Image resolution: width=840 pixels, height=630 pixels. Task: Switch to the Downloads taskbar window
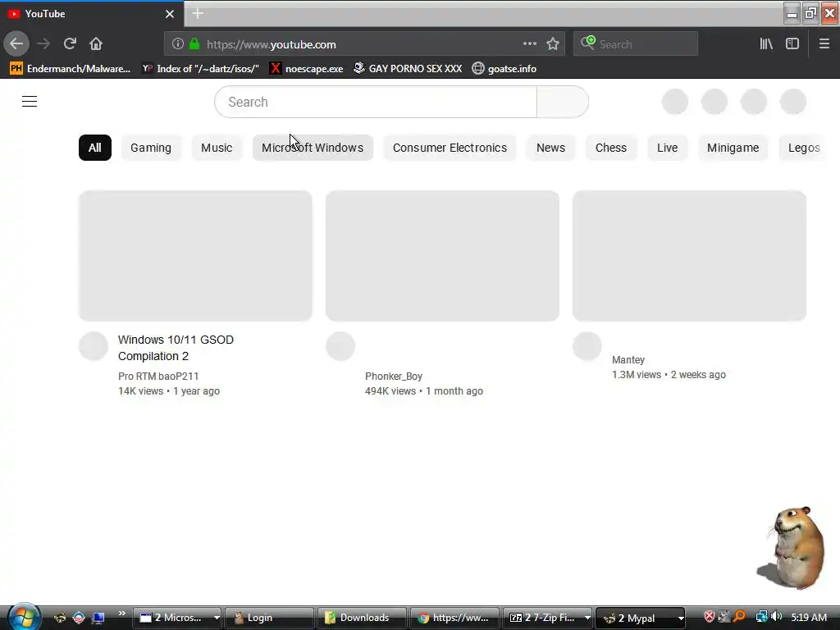pos(362,618)
